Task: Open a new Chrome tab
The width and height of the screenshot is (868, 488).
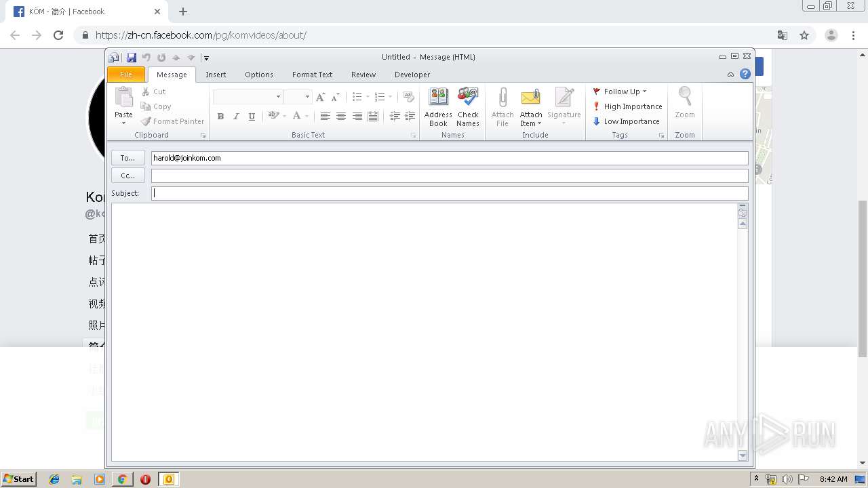Action: 183,12
